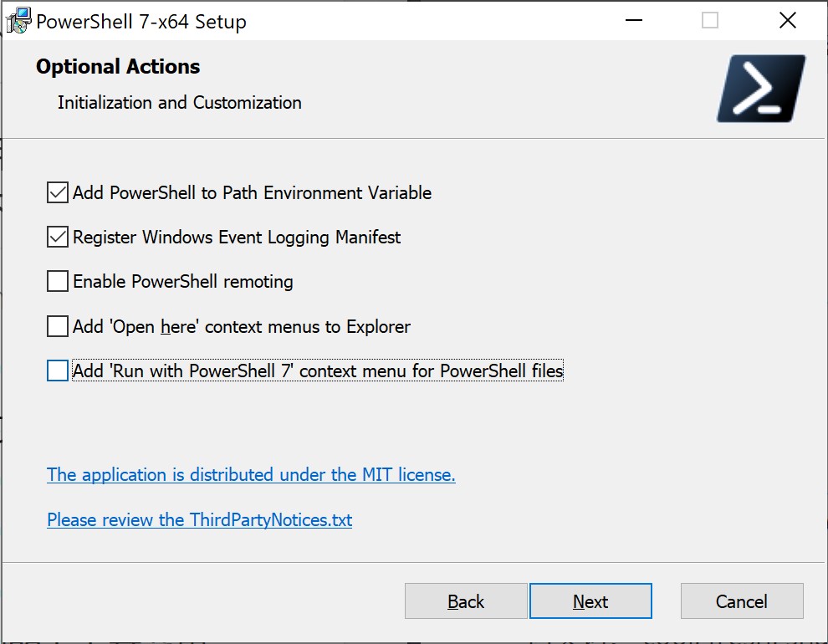Go back with the Back button
Screen dimensions: 828x644
(x=466, y=601)
